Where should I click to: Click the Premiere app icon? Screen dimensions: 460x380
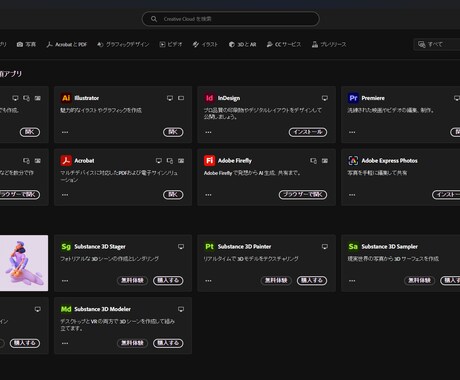pos(353,98)
